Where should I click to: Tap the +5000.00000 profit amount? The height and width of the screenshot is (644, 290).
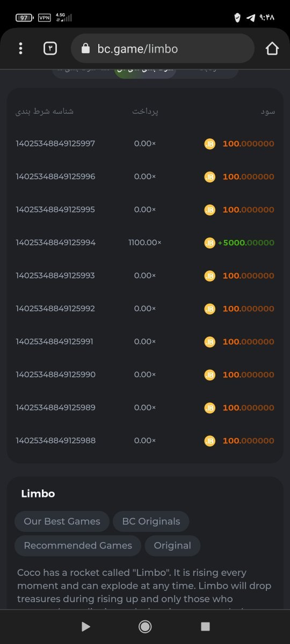(x=246, y=243)
